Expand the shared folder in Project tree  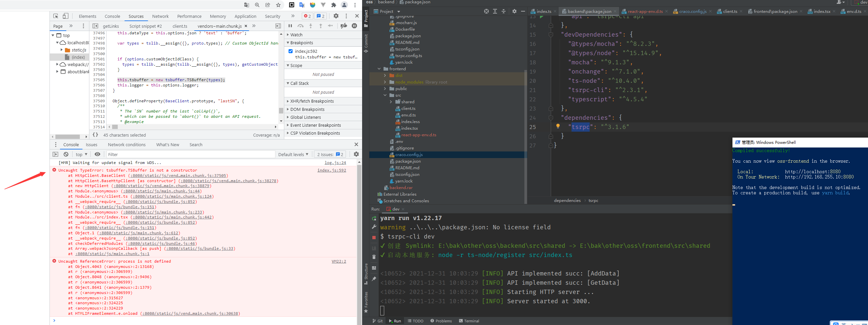point(391,102)
